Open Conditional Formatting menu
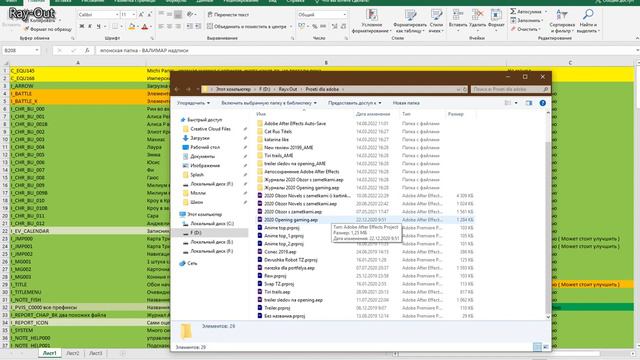Screen dimensions: 640x360 pos(371,21)
